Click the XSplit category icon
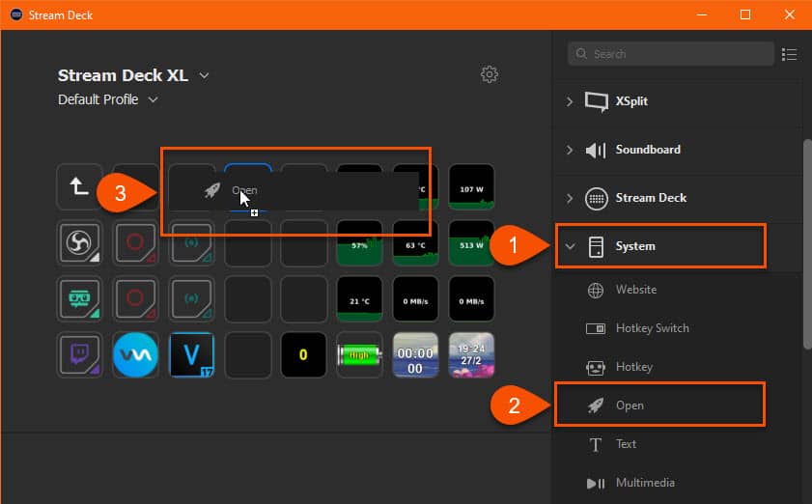 pyautogui.click(x=596, y=101)
